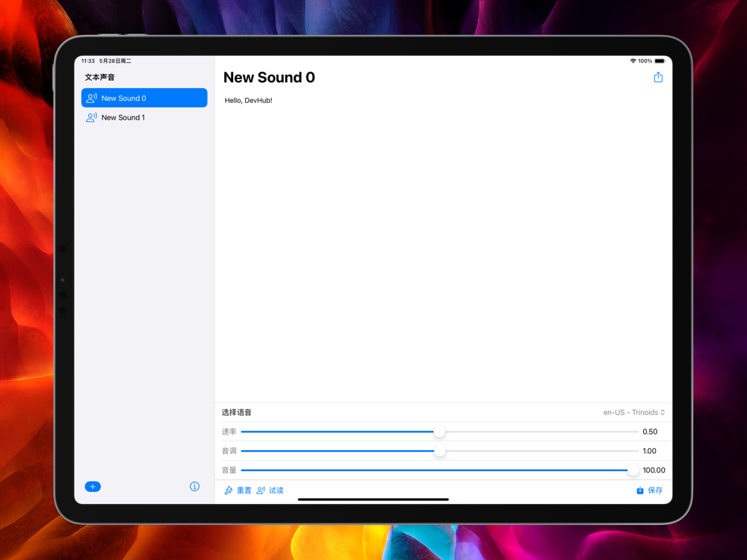Select New Sound 0 in sidebar
The height and width of the screenshot is (560, 747).
[144, 98]
